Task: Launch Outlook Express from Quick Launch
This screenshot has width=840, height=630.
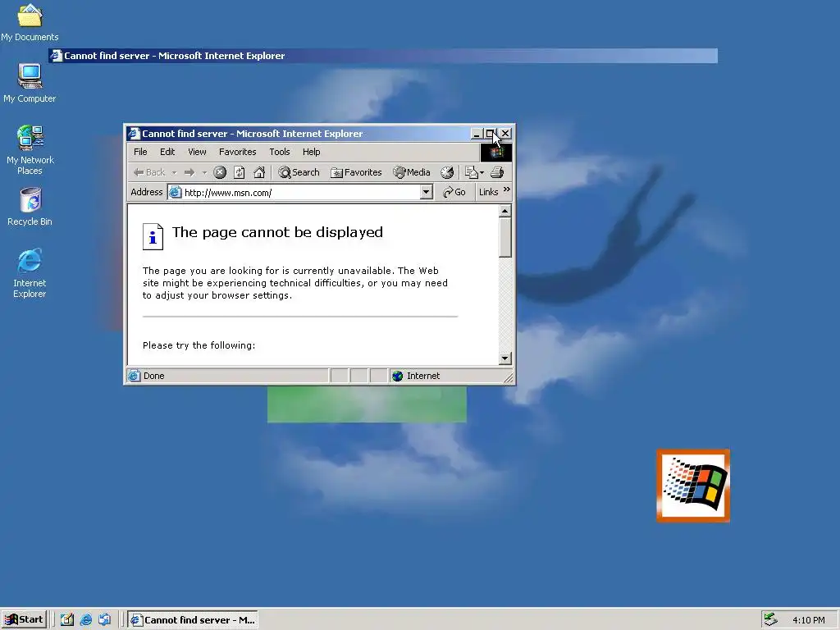Action: pos(104,620)
